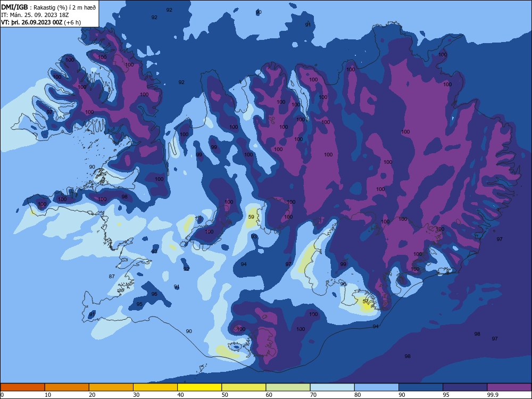Click the value 99 in the southern highlands
Viewport: 532px width, 399px height.
pyautogui.click(x=343, y=264)
